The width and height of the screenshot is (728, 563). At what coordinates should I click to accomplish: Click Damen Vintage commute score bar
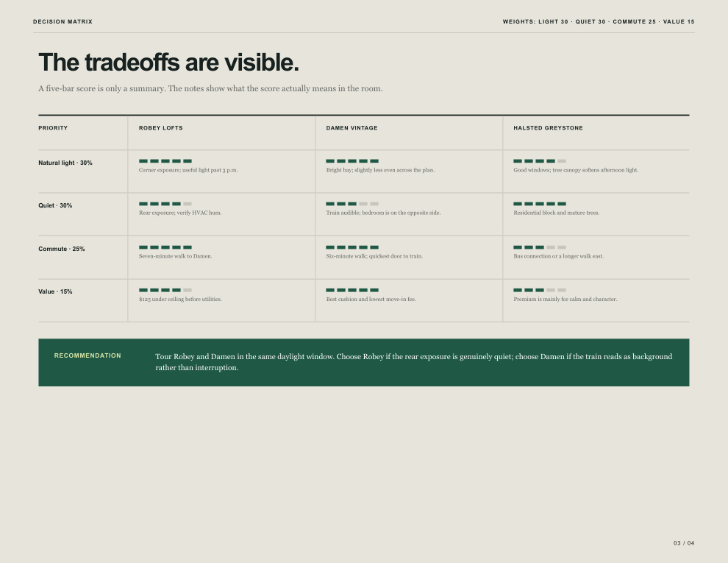point(352,247)
